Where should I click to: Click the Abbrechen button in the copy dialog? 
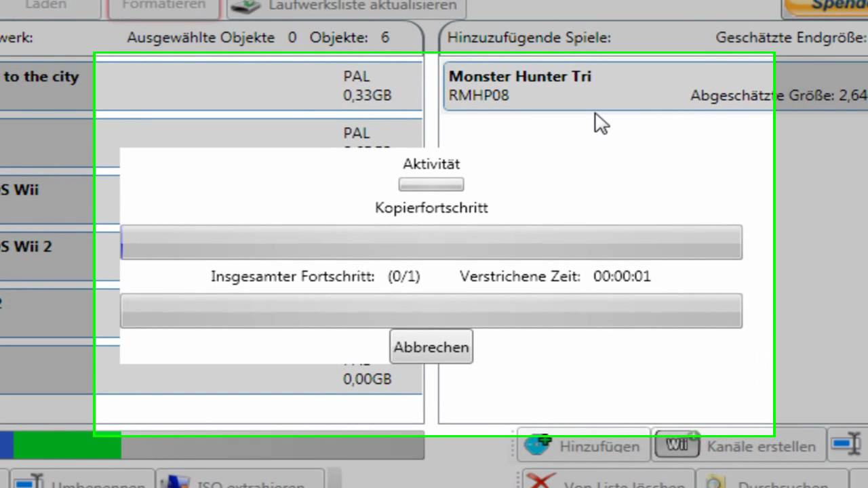[x=431, y=347]
